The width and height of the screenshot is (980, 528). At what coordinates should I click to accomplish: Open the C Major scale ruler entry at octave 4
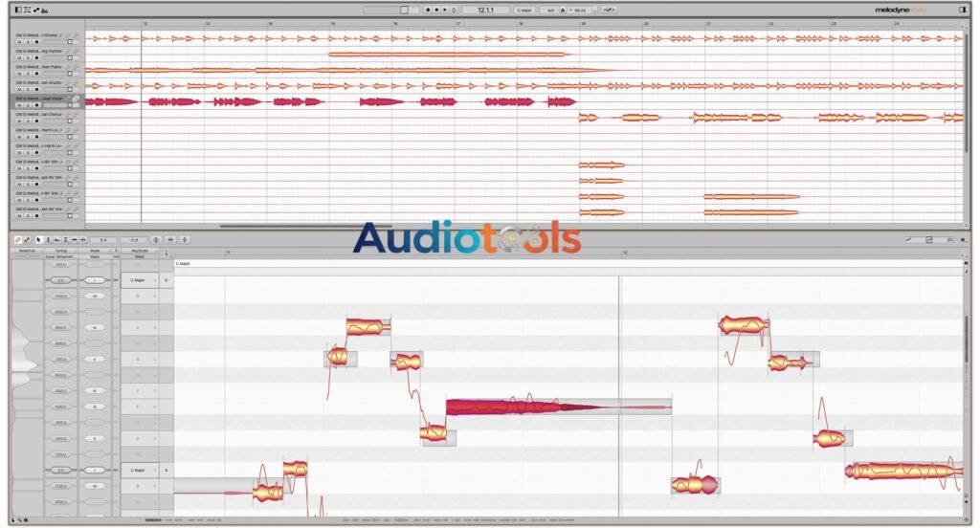pyautogui.click(x=138, y=470)
